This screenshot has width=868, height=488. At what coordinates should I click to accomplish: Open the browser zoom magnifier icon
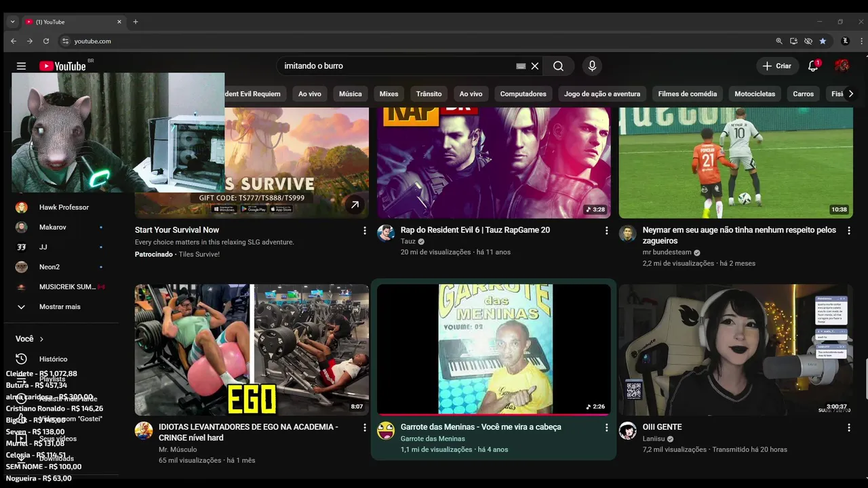pyautogui.click(x=779, y=41)
